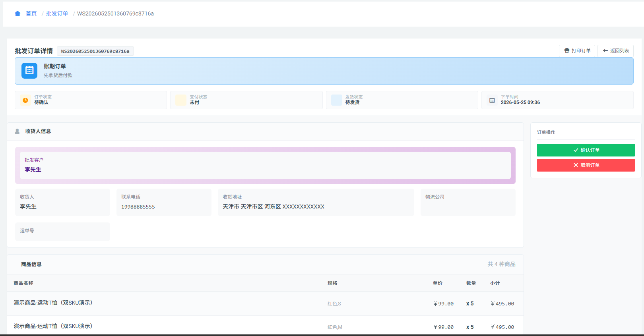This screenshot has width=644, height=336.
Task: Click the 支付状态 yellow icon
Action: pyautogui.click(x=181, y=100)
